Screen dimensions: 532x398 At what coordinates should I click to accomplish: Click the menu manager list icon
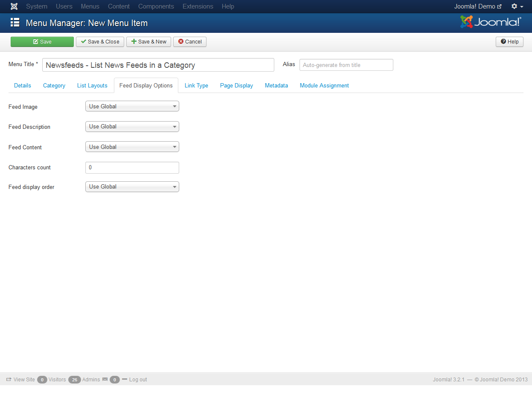(15, 23)
